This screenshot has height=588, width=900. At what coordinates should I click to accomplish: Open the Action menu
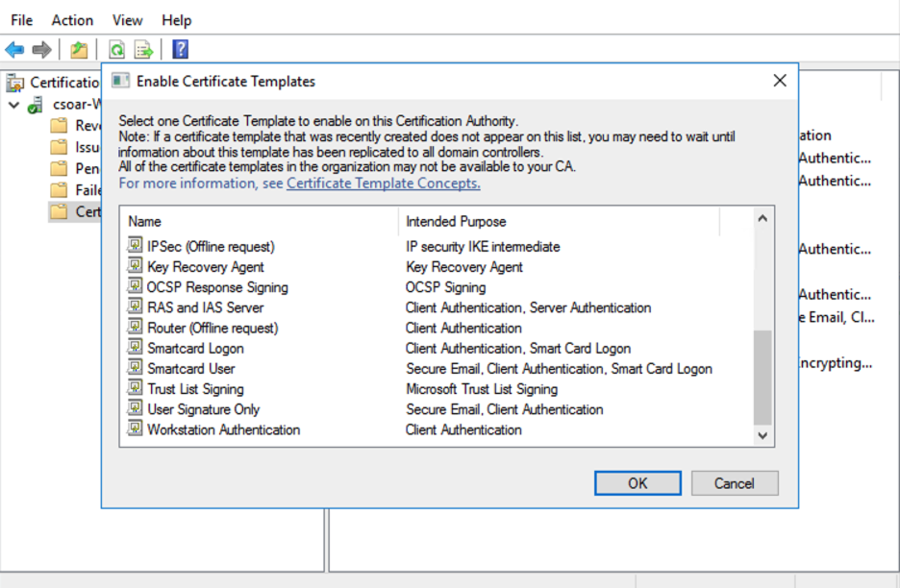pyautogui.click(x=72, y=19)
